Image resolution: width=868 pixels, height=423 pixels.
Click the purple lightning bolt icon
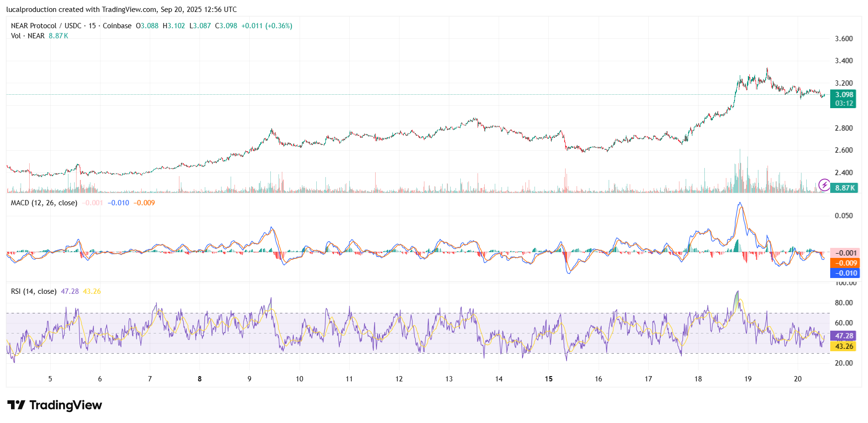click(824, 185)
